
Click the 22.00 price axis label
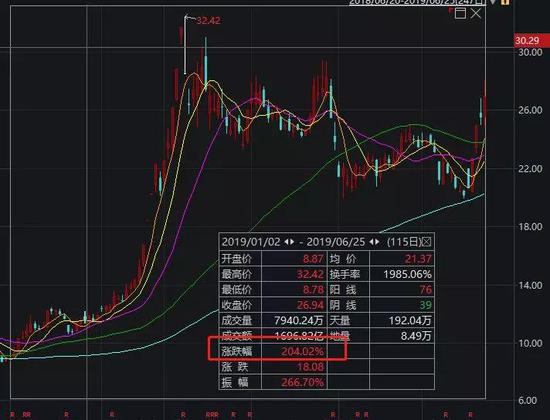(530, 169)
